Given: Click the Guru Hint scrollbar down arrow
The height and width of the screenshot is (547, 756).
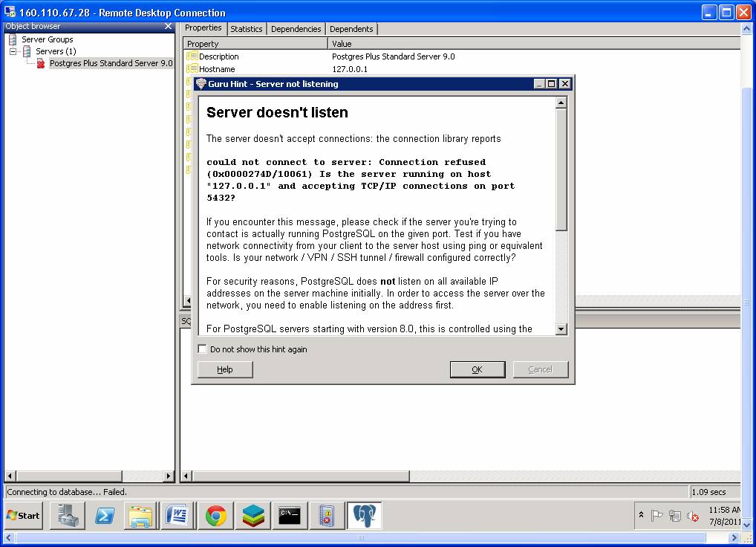Looking at the screenshot, I should (561, 329).
